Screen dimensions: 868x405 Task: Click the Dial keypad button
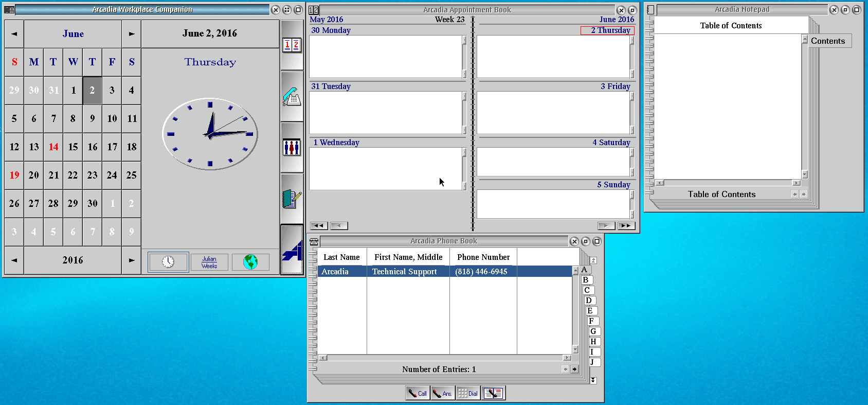(467, 393)
